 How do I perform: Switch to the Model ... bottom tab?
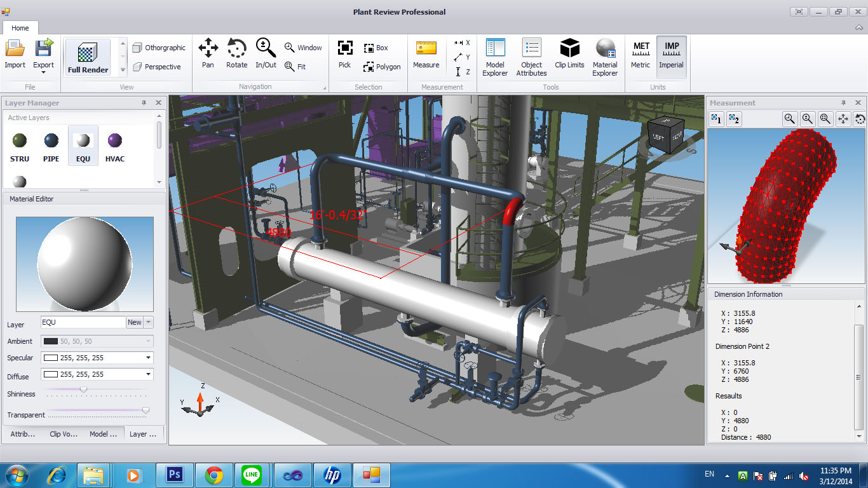tap(103, 434)
